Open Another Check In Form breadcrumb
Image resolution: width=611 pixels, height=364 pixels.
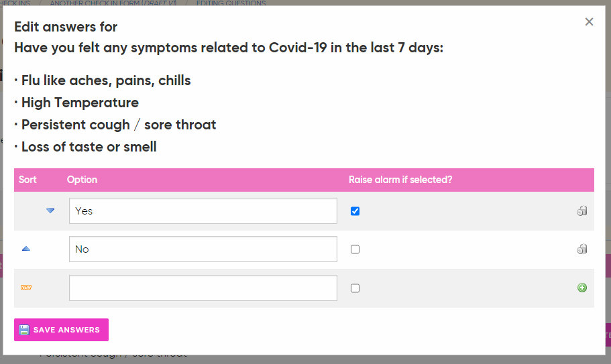113,3
